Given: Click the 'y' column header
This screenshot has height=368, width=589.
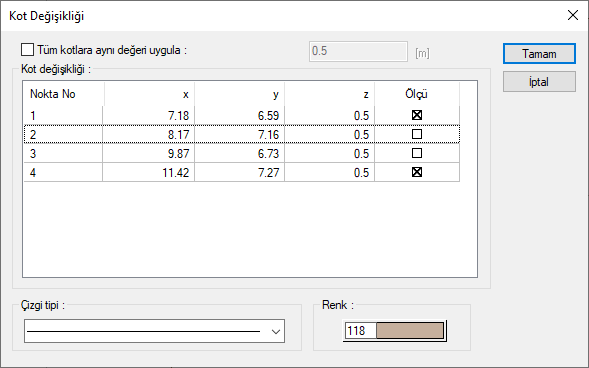Looking at the screenshot, I should [x=239, y=94].
